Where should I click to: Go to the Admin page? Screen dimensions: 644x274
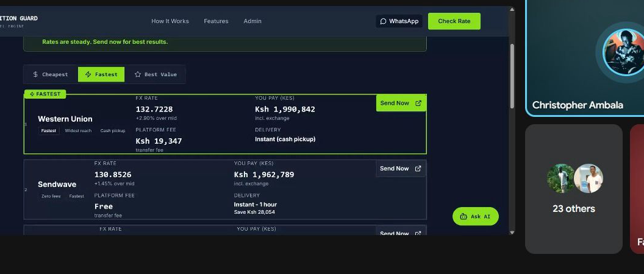252,21
